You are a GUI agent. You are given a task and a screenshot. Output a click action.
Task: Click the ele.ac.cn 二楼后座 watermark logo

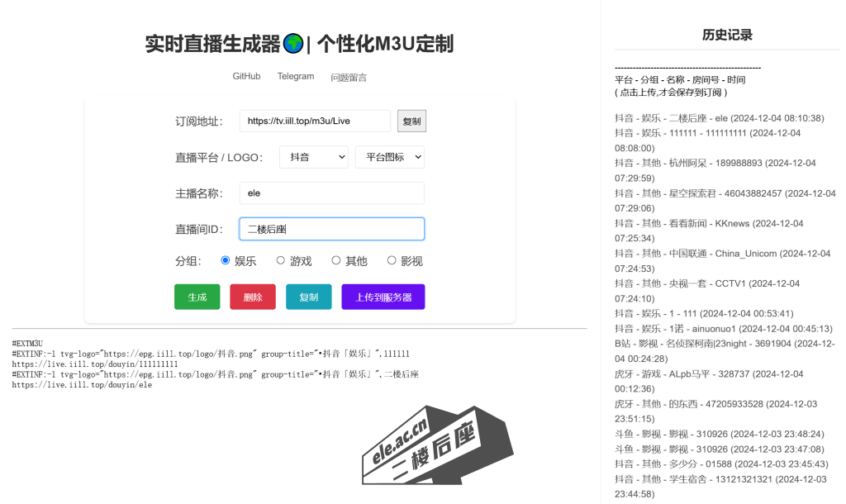coord(436,446)
